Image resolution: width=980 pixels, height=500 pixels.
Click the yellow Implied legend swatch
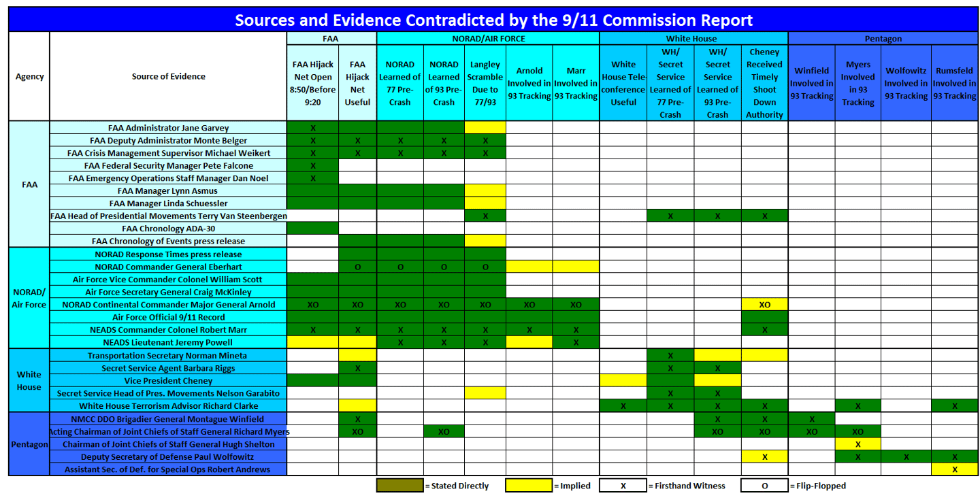click(529, 486)
